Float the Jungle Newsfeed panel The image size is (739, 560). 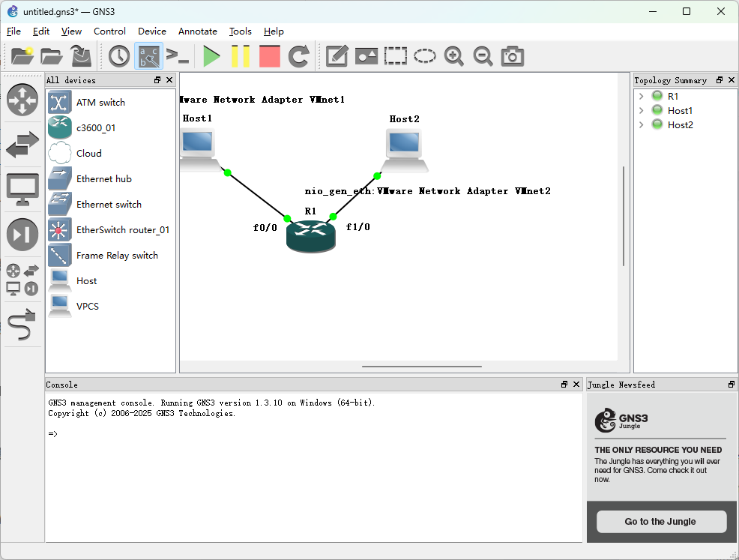(732, 384)
